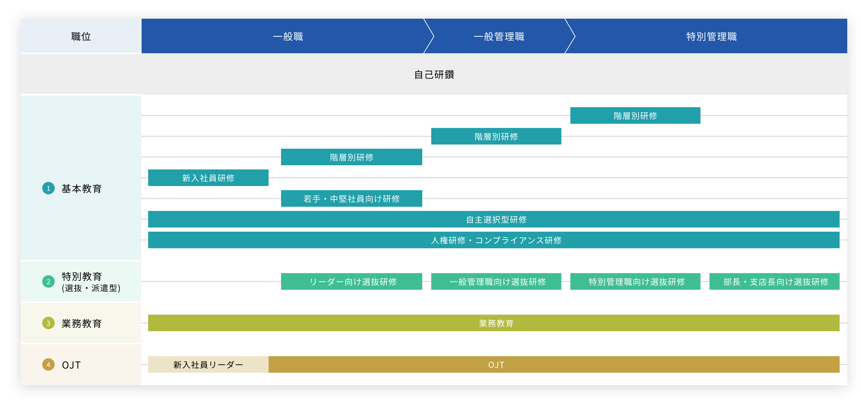Click the topmost 階層別研修 box under 特別管理職
The width and height of the screenshot is (868, 408).
[x=635, y=115]
